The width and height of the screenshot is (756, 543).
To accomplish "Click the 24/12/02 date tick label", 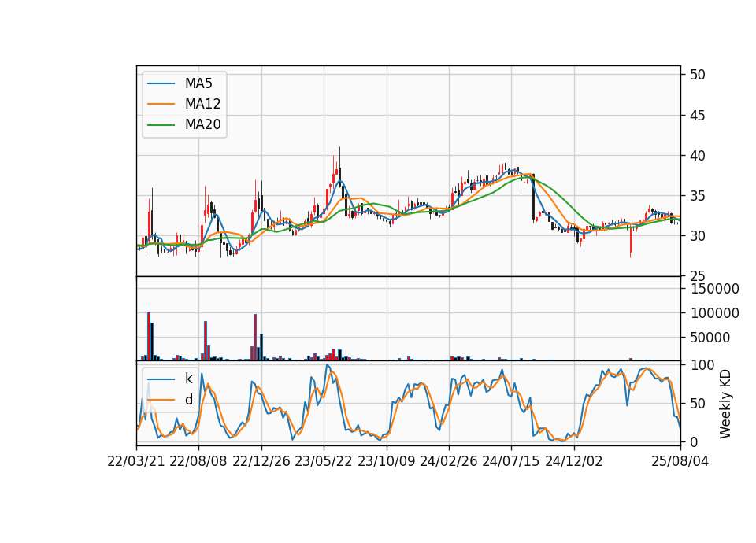I will pyautogui.click(x=574, y=461).
